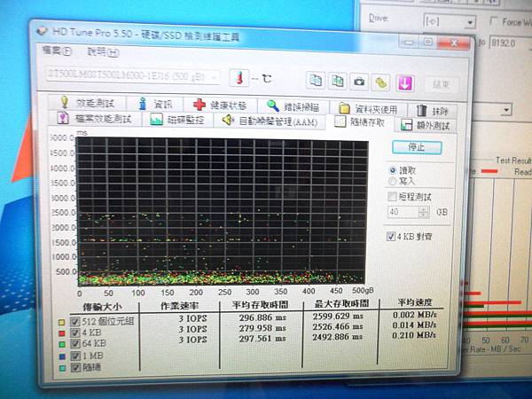Click green swatch for 64 KB

(x=62, y=345)
